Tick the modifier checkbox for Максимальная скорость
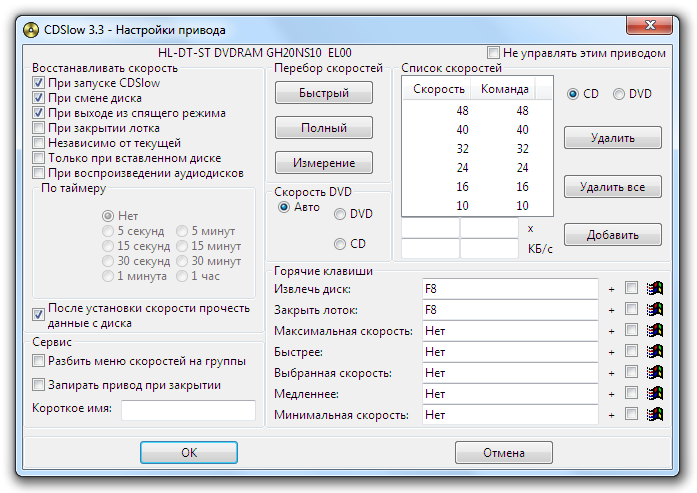Screen dimensions: 697x493 [631, 330]
